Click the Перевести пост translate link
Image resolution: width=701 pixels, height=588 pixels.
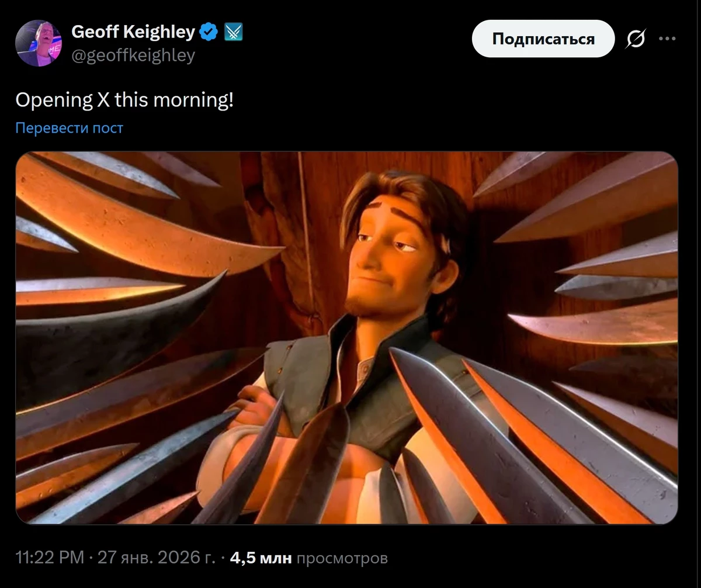pyautogui.click(x=69, y=127)
